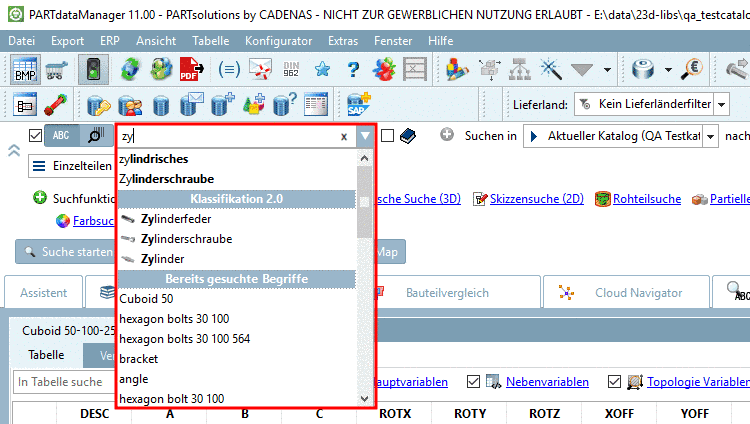Click the globe refresh update icon
This screenshot has height=424, width=750.
(x=130, y=70)
